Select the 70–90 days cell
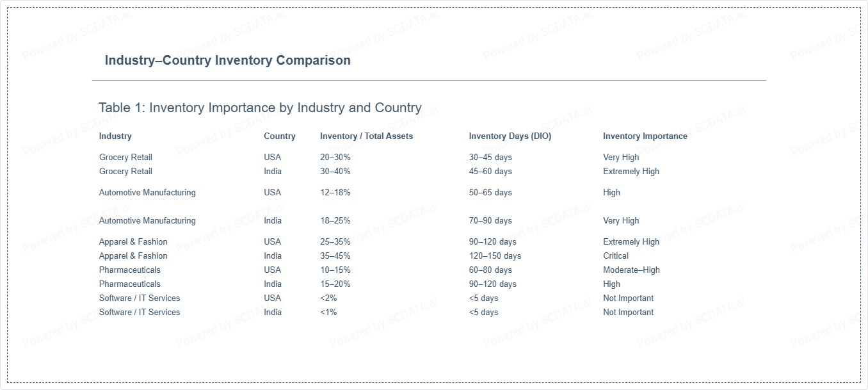The width and height of the screenshot is (868, 390). [x=490, y=220]
